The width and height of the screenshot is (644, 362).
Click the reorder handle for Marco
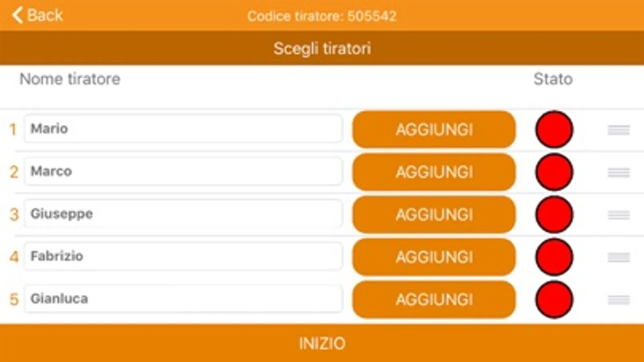pos(619,172)
